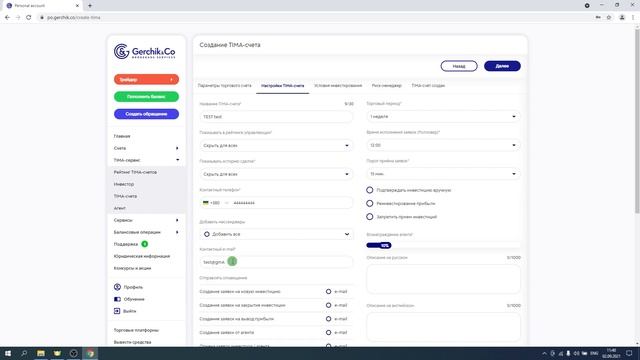Click the Назад button

pos(459,66)
